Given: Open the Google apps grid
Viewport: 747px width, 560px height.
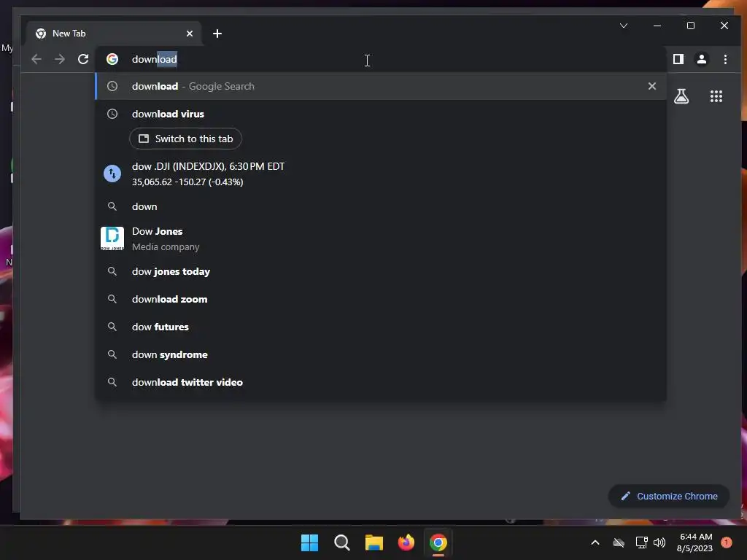Looking at the screenshot, I should (716, 96).
